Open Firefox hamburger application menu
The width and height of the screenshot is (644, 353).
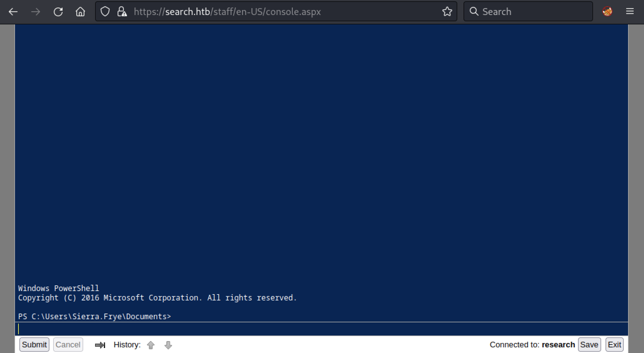click(x=630, y=12)
